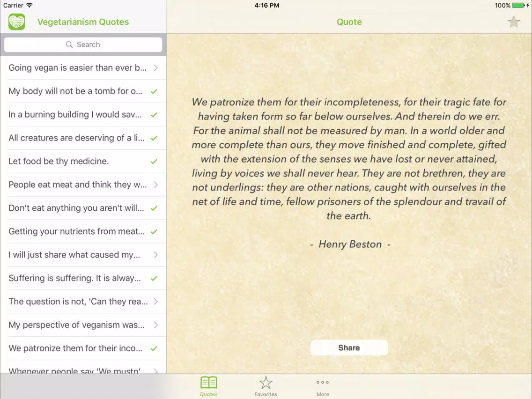Tap checkmark on 'Suffering is suffering' row

coord(154,278)
